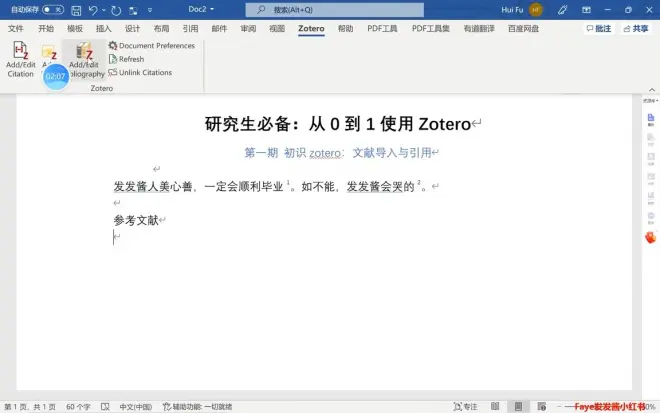Click the Add/Edit Bibliography button
The height and width of the screenshot is (413, 660).
point(85,59)
